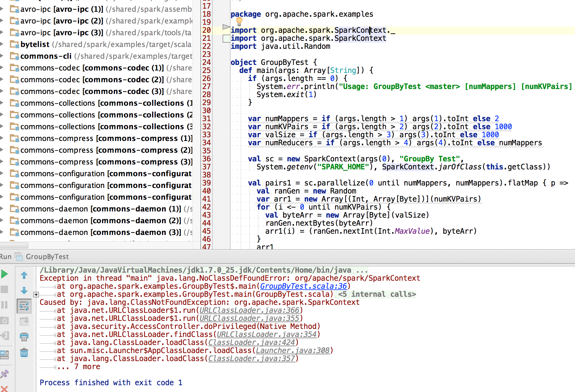This screenshot has width=575, height=392.
Task: Click the 'package org.apache.spark.examples' line
Action: coord(302,14)
